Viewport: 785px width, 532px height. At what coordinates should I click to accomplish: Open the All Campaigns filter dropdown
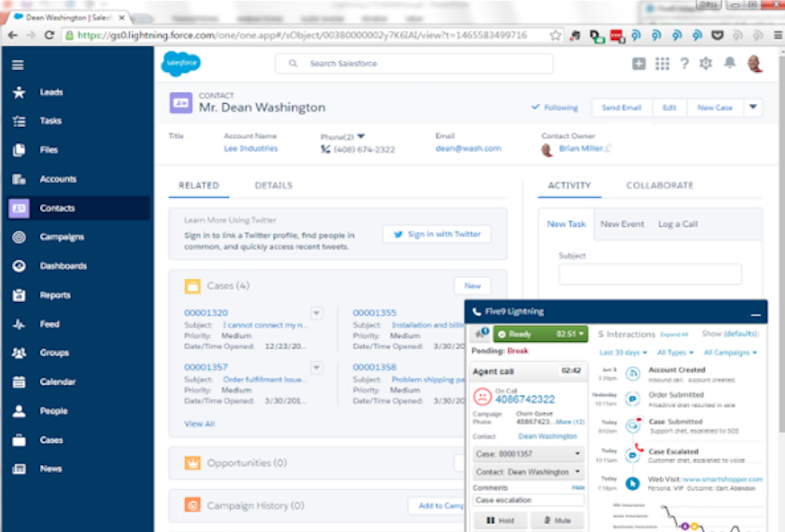pyautogui.click(x=731, y=352)
